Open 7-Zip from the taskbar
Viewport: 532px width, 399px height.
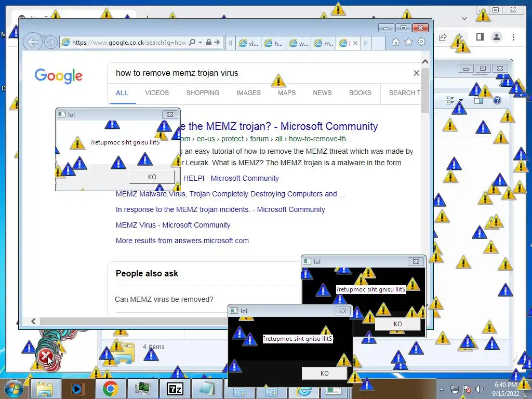pos(175,389)
